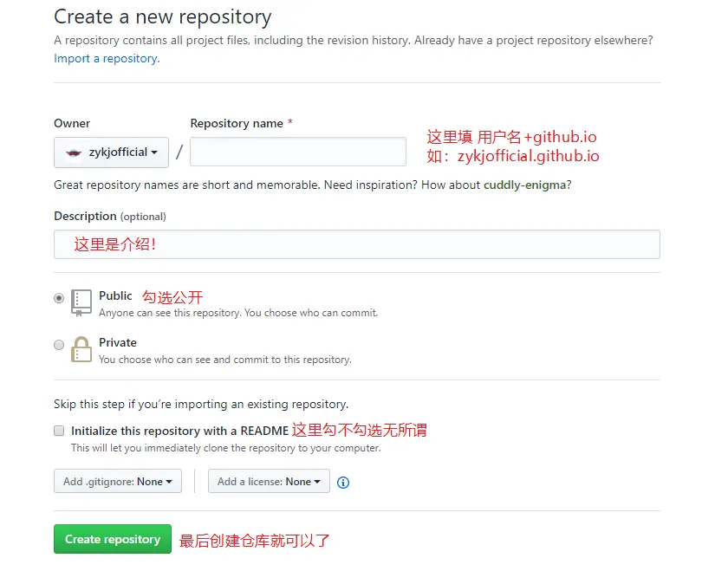Enable Initialize this repository with a README
Screen dimensions: 728x571
59,431
